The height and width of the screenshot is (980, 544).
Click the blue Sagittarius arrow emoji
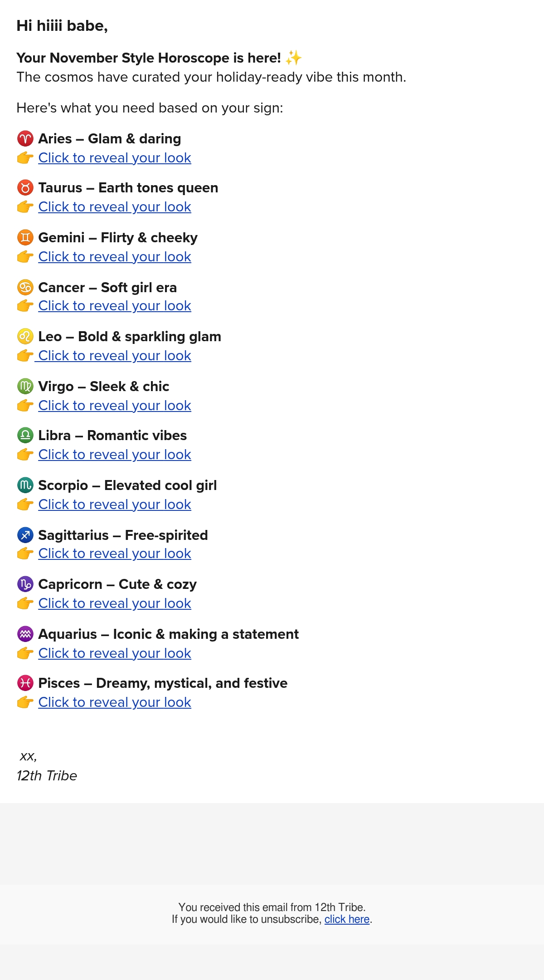25,535
